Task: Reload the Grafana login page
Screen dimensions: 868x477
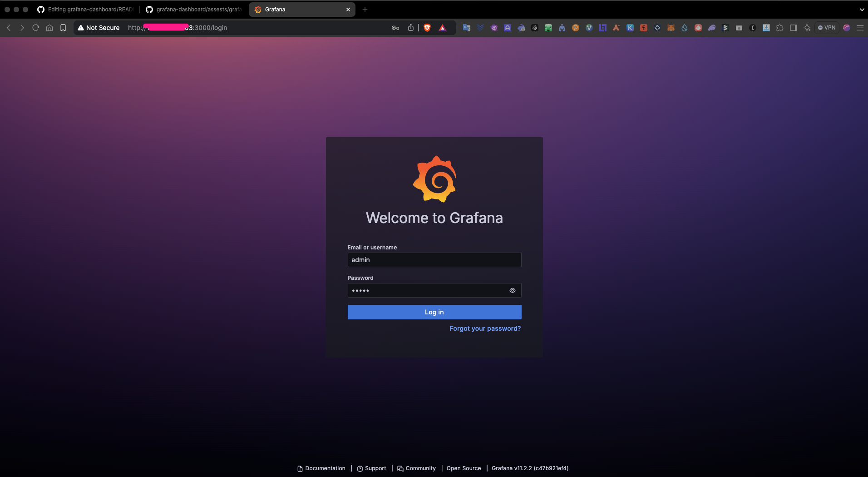Action: pos(36,28)
